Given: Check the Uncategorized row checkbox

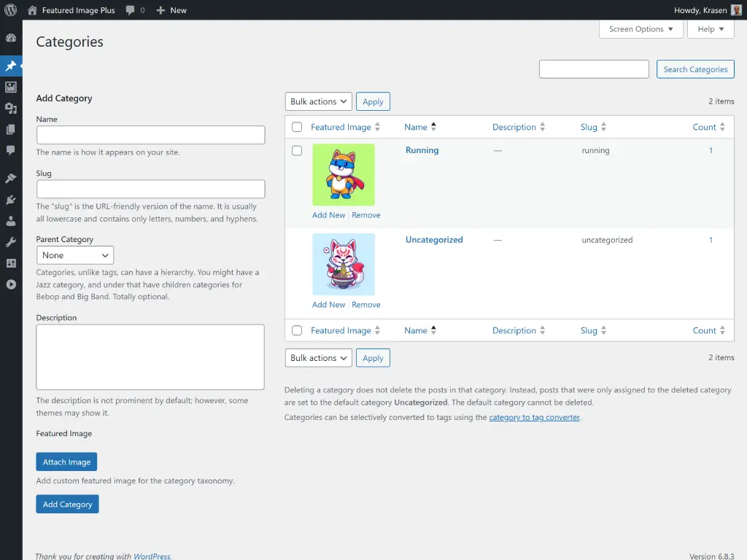Looking at the screenshot, I should [x=297, y=240].
